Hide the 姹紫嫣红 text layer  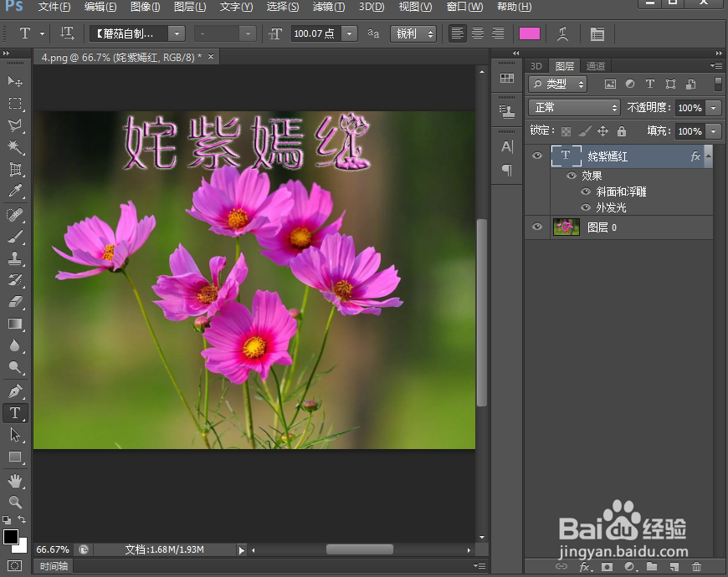[536, 156]
